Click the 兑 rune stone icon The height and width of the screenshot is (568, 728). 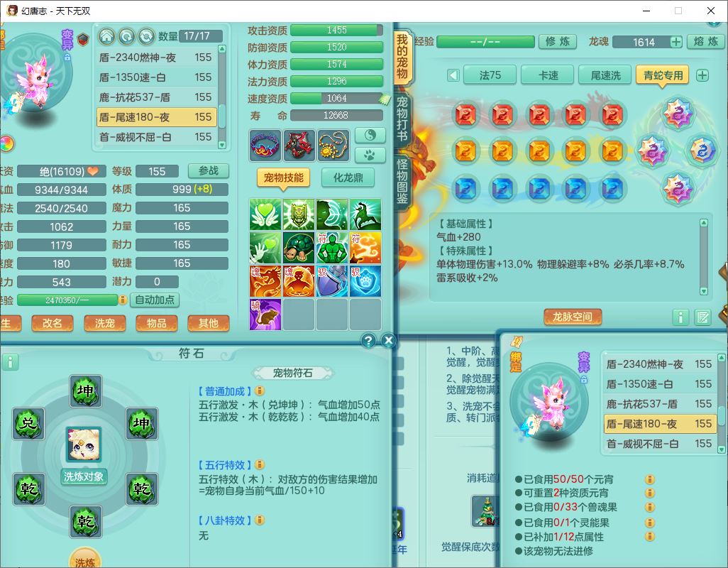[x=29, y=424]
